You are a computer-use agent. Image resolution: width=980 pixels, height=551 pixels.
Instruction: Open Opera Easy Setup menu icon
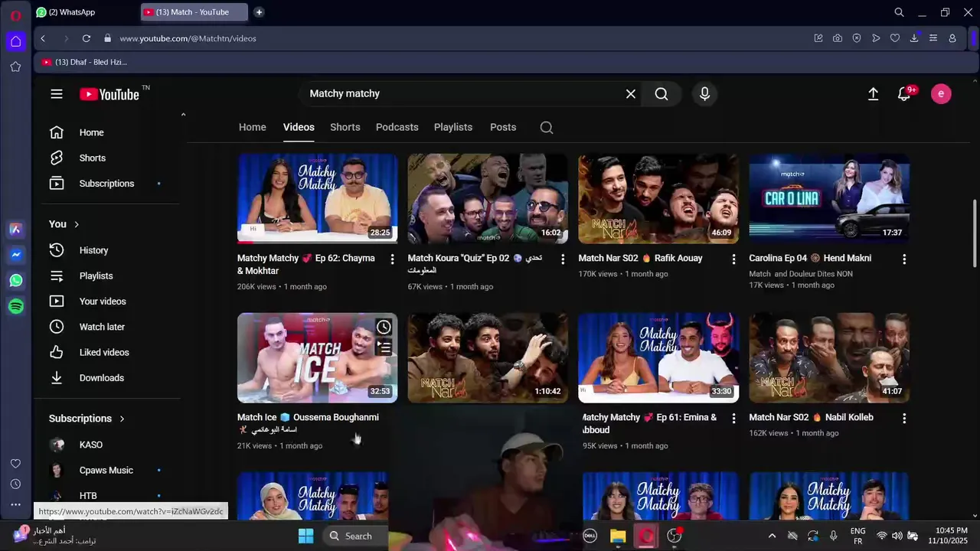(x=933, y=38)
